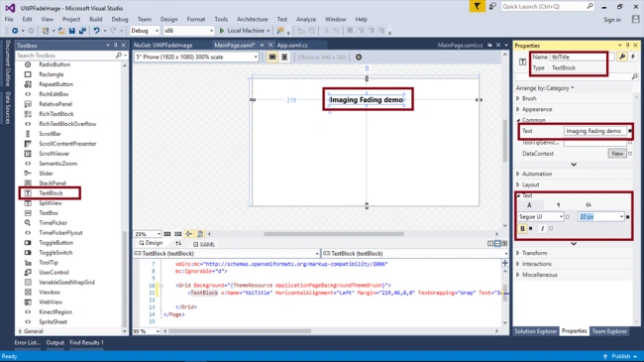Click the Sign in link
This screenshot has width=644, height=362.
pos(612,20)
